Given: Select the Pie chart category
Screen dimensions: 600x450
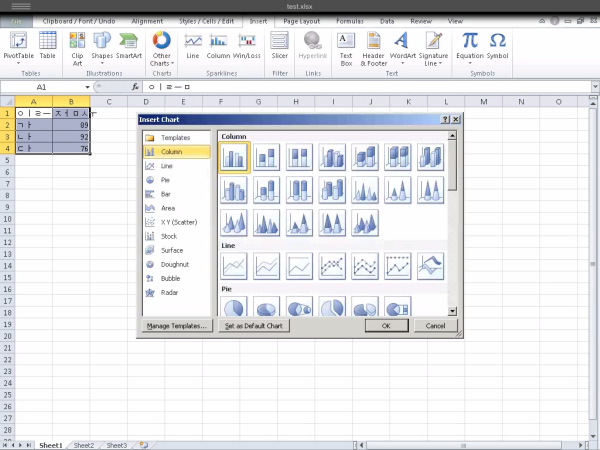Looking at the screenshot, I should tap(176, 180).
